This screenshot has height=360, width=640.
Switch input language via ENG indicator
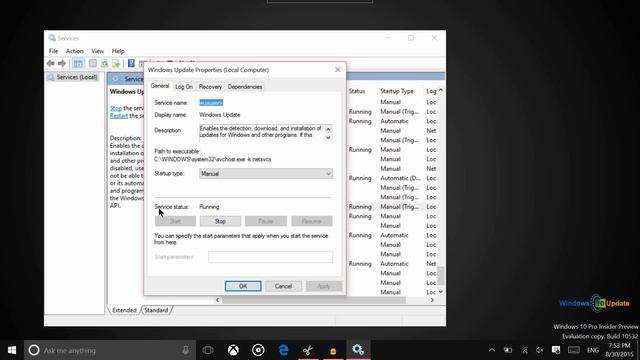pyautogui.click(x=593, y=350)
